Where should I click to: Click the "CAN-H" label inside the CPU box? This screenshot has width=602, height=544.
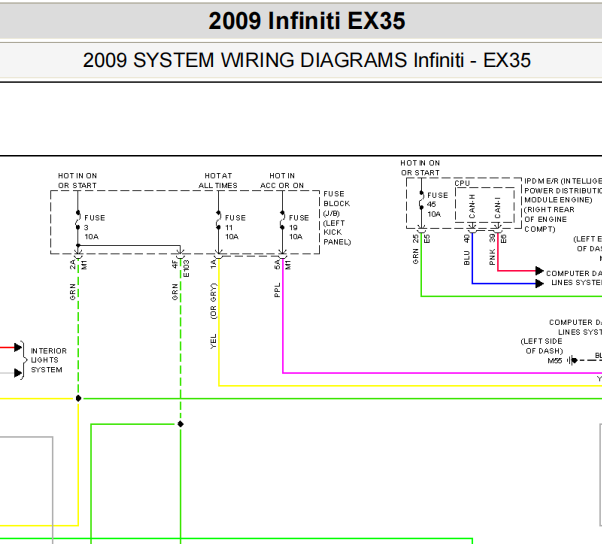[x=472, y=206]
